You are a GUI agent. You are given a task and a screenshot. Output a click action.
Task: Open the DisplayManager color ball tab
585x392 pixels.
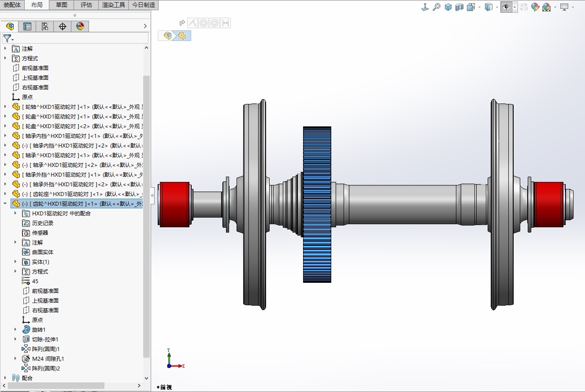[x=80, y=26]
